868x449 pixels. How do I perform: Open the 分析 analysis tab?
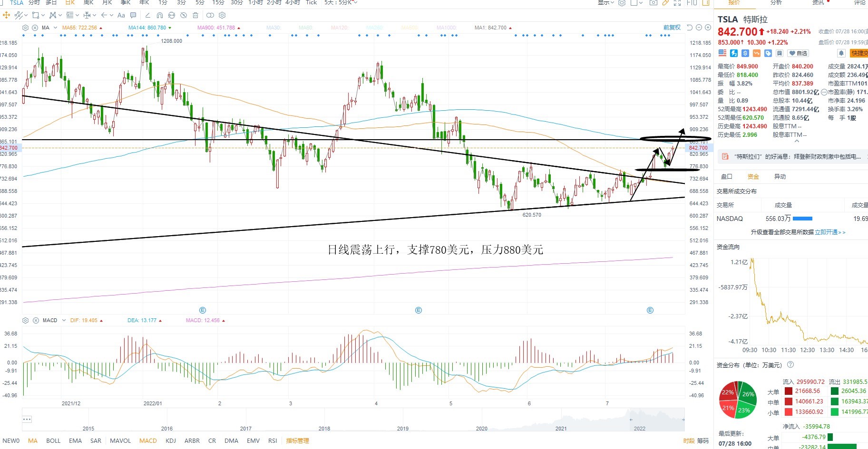pyautogui.click(x=776, y=2)
